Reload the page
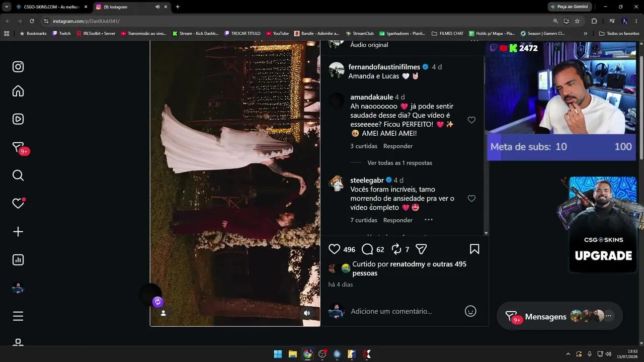The image size is (644, 362). click(32, 21)
